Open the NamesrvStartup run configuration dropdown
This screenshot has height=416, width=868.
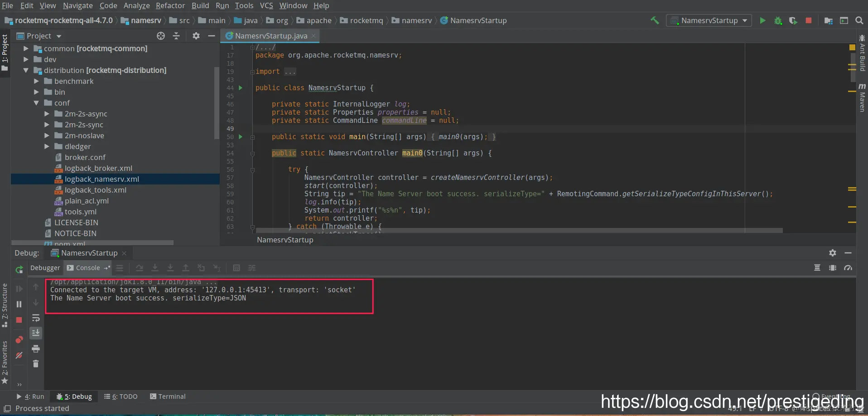(709, 20)
